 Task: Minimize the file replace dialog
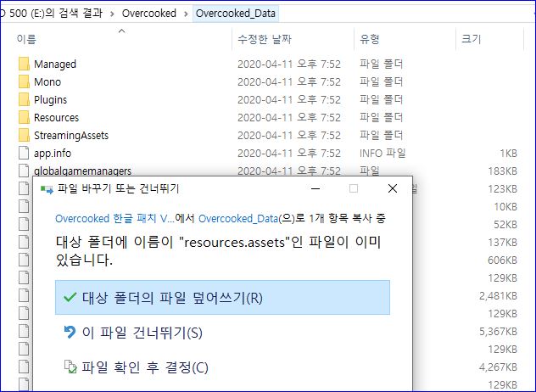pos(315,188)
